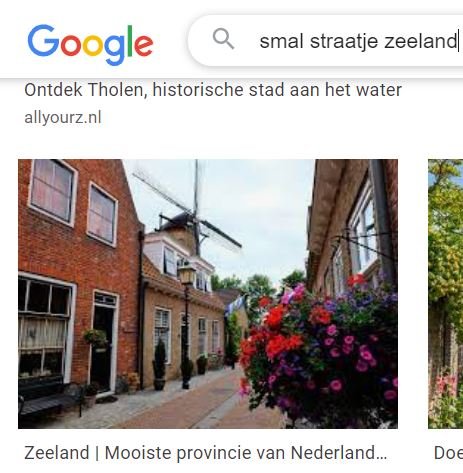This screenshot has height=473, width=463.
Task: Visit the allyourz.nl source link
Action: (x=63, y=117)
